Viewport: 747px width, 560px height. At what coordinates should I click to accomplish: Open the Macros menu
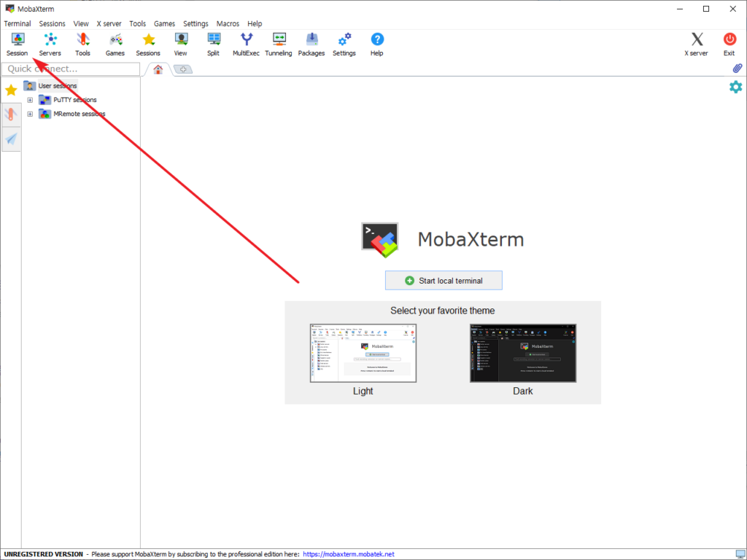[228, 23]
